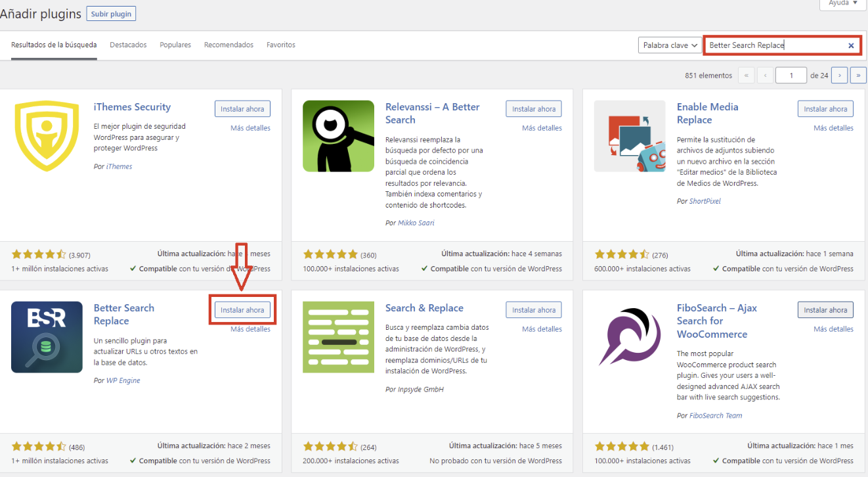Switch to the Populares tab
The width and height of the screenshot is (868, 477).
coord(175,45)
